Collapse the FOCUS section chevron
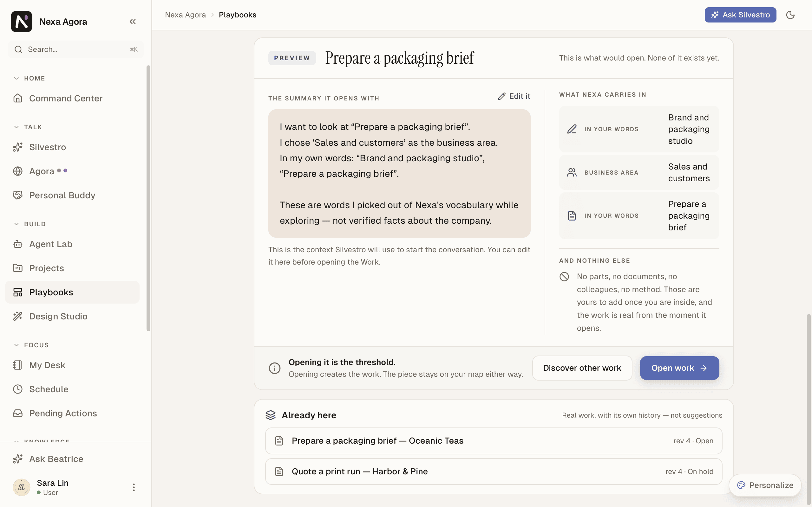The height and width of the screenshot is (507, 812). point(16,345)
